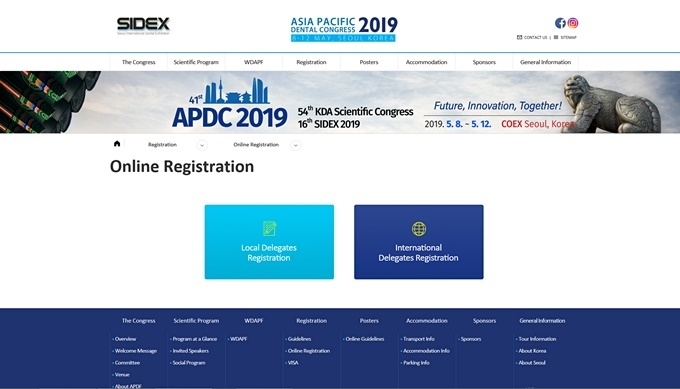The image size is (680, 389).
Task: Click the Contact Us envelope icon
Action: (x=519, y=37)
